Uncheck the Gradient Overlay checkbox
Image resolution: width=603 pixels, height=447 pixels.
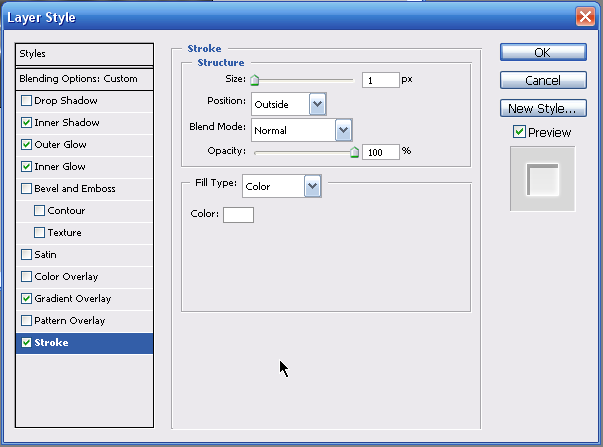(26, 299)
